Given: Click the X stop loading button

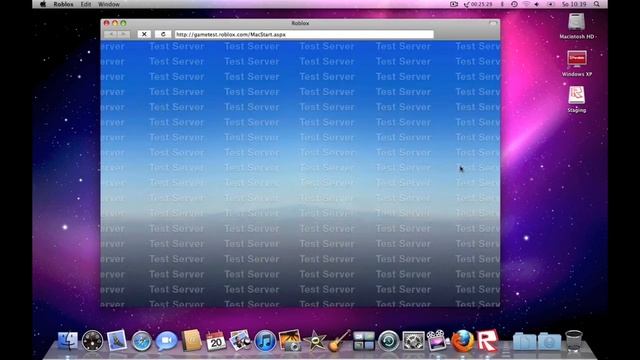Looking at the screenshot, I should 144,34.
